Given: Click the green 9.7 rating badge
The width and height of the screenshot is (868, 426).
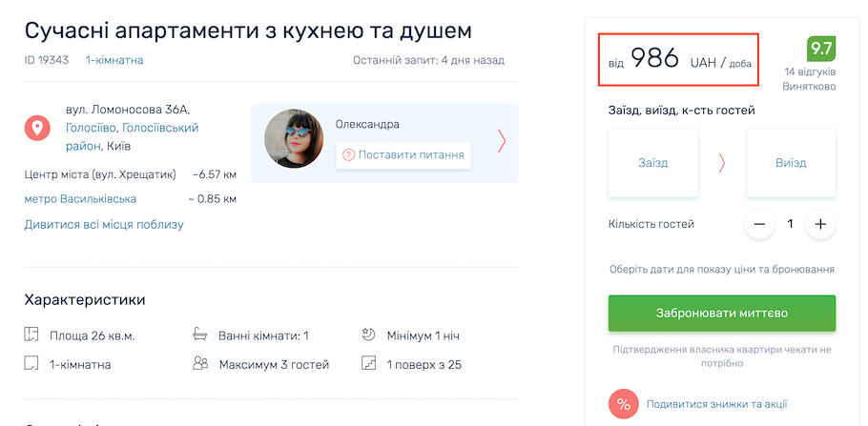Looking at the screenshot, I should coord(821,49).
